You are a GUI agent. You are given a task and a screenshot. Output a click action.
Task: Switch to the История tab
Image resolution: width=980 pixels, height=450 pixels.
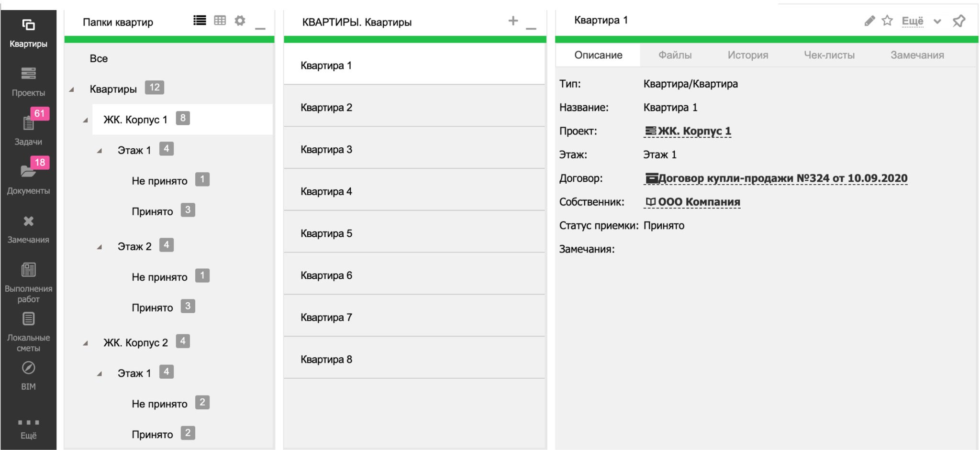[747, 55]
